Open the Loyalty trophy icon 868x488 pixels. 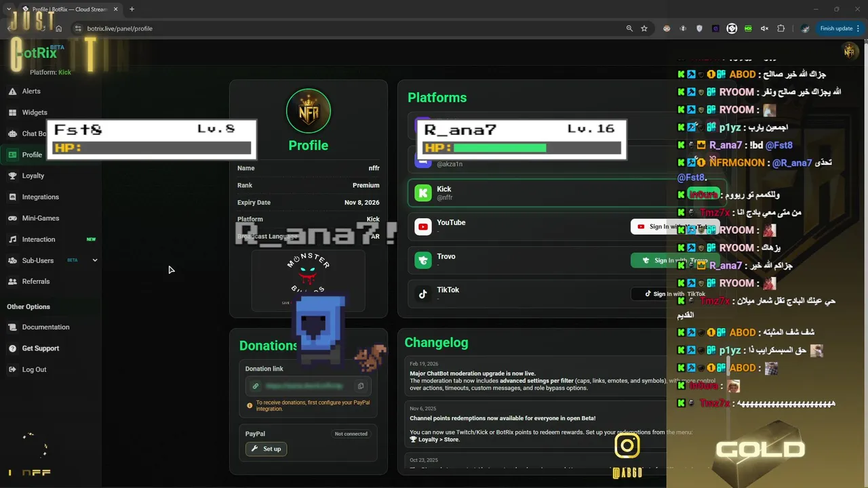[x=12, y=176]
